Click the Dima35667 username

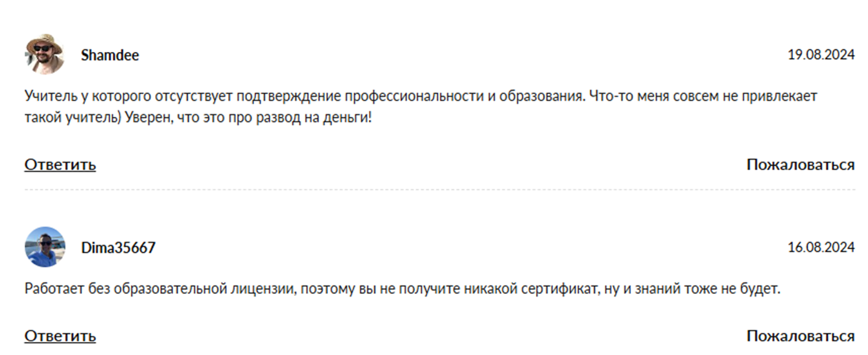click(118, 247)
